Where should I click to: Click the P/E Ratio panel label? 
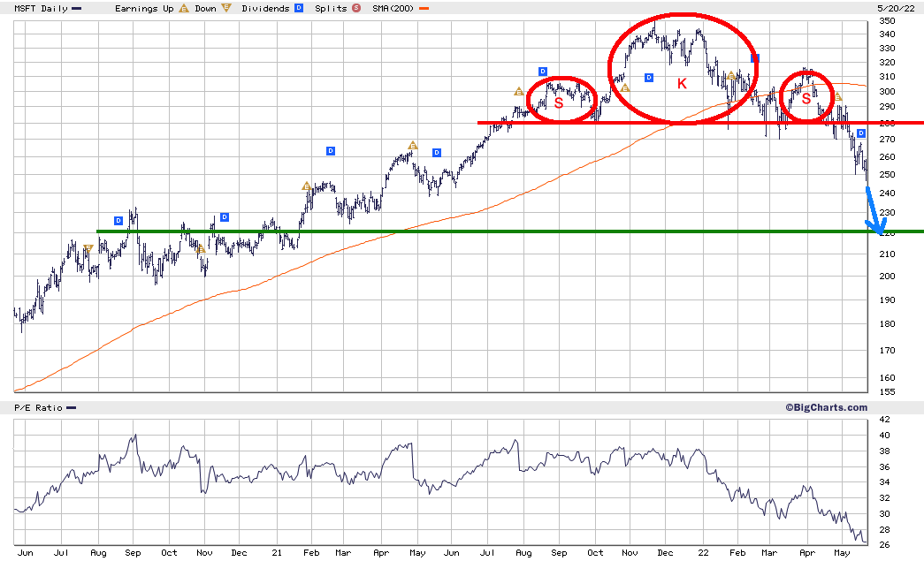pyautogui.click(x=38, y=408)
